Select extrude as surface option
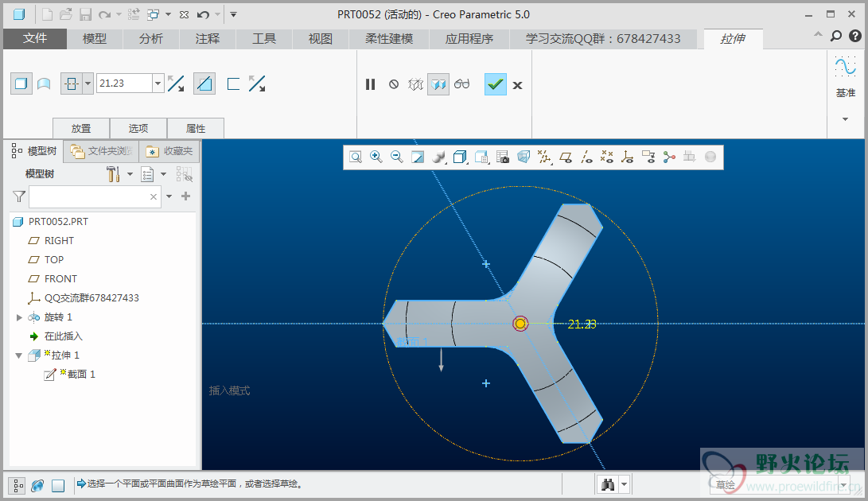The width and height of the screenshot is (868, 501). click(x=44, y=83)
